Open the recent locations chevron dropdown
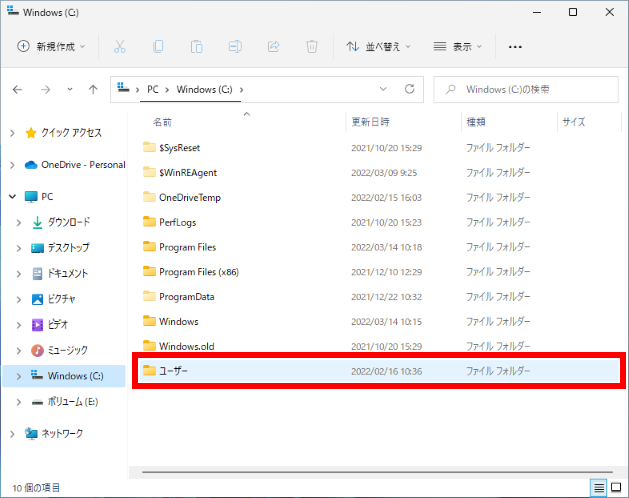The height and width of the screenshot is (498, 629). coord(70,89)
